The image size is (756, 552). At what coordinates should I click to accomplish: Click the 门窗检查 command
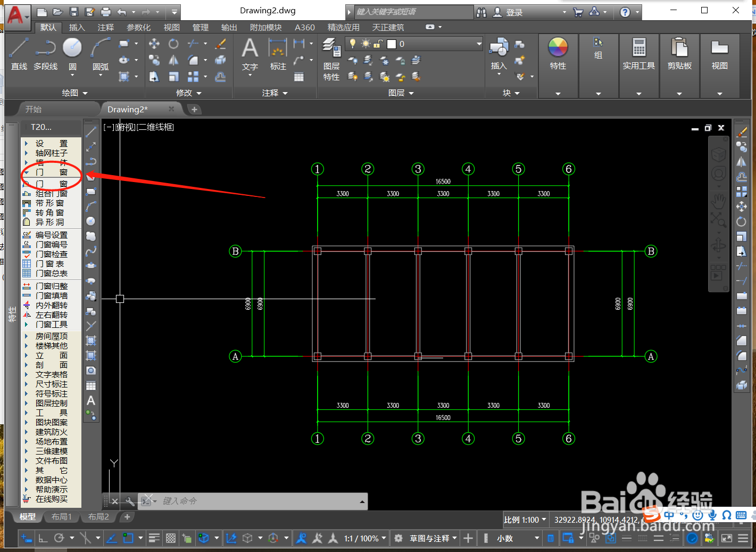[x=45, y=254]
